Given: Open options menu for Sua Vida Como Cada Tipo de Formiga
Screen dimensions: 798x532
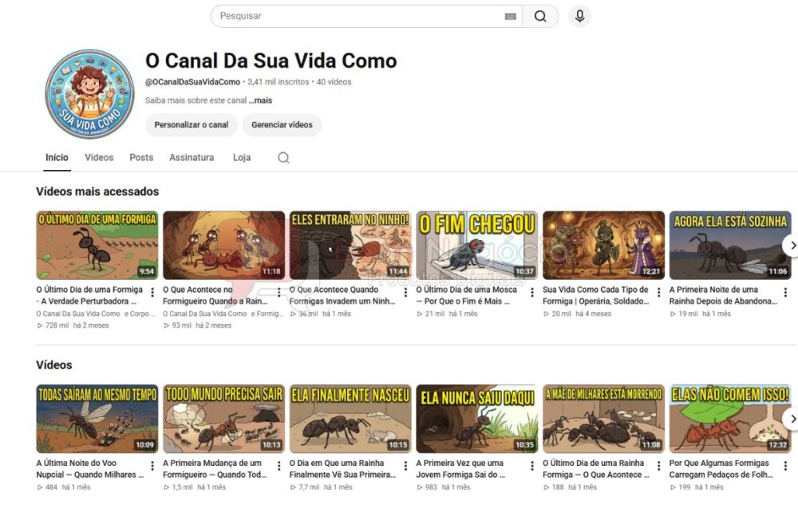Looking at the screenshot, I should coord(659,293).
